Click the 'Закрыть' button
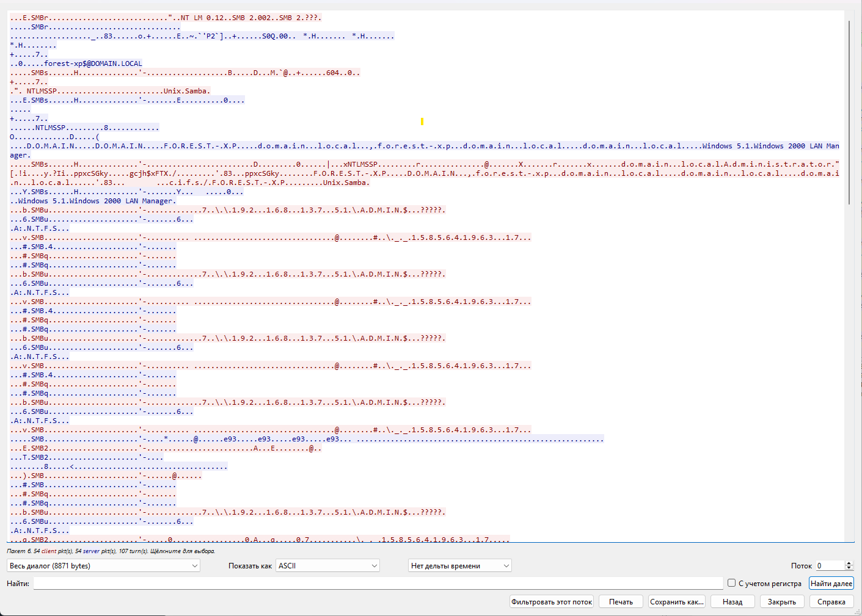Screen dimensions: 862x616 pos(782,602)
